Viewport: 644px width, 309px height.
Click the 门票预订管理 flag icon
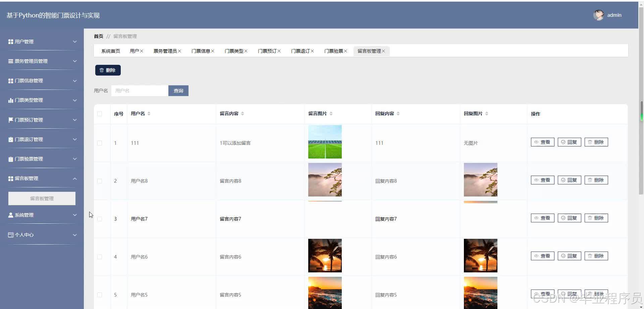click(11, 120)
